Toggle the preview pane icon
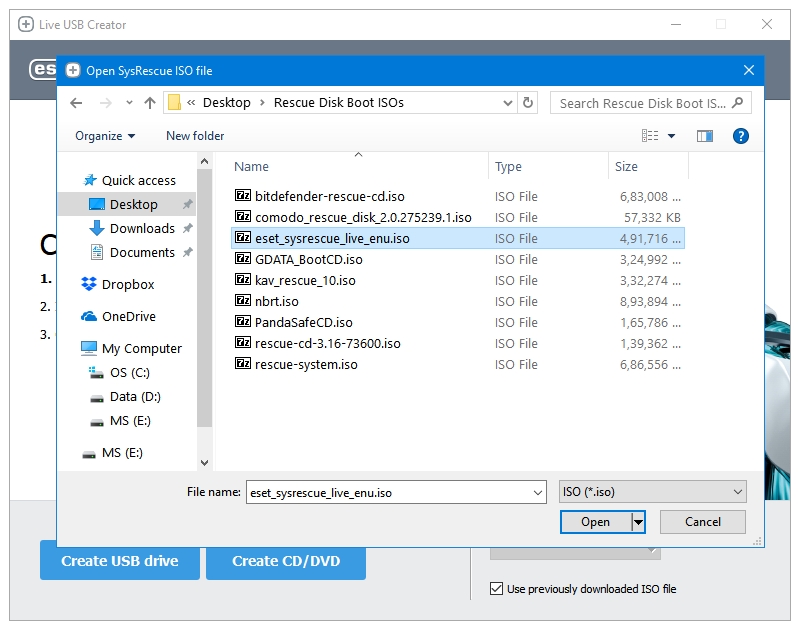798x634 pixels. pos(705,136)
